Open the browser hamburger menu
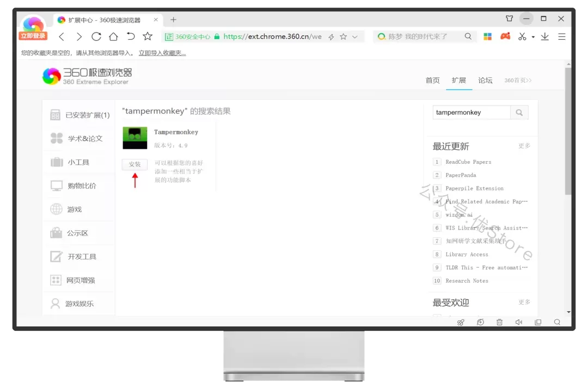This screenshot has width=588, height=389. pos(561,36)
